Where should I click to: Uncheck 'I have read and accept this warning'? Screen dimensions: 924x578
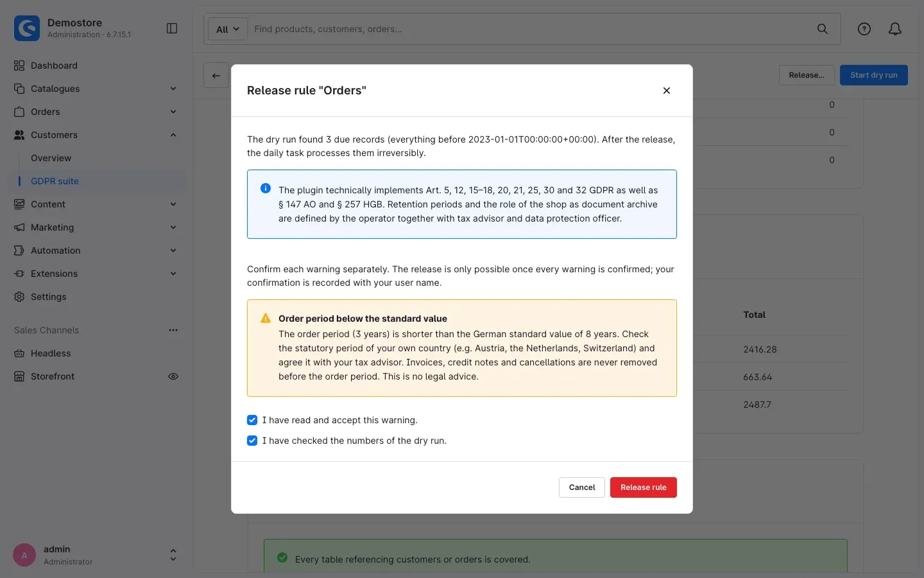pyautogui.click(x=252, y=420)
